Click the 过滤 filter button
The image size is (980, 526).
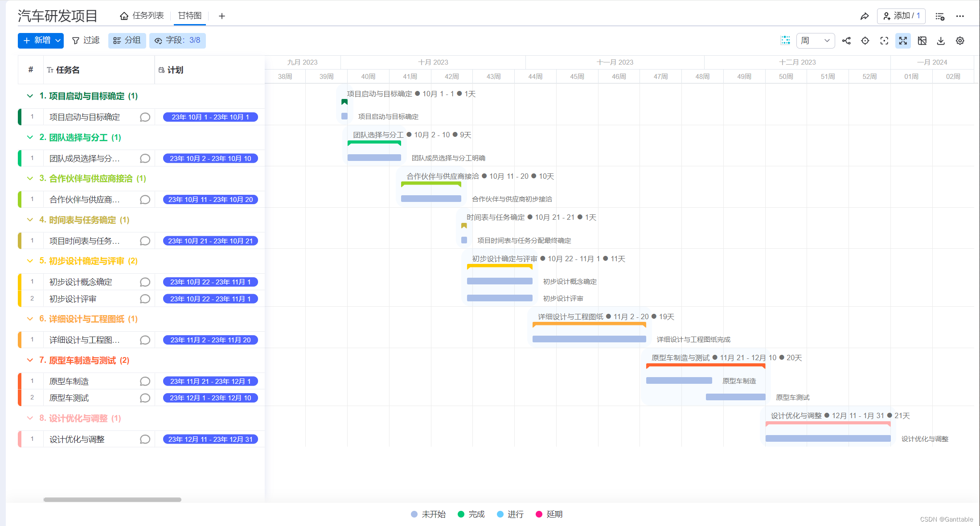[x=86, y=40]
